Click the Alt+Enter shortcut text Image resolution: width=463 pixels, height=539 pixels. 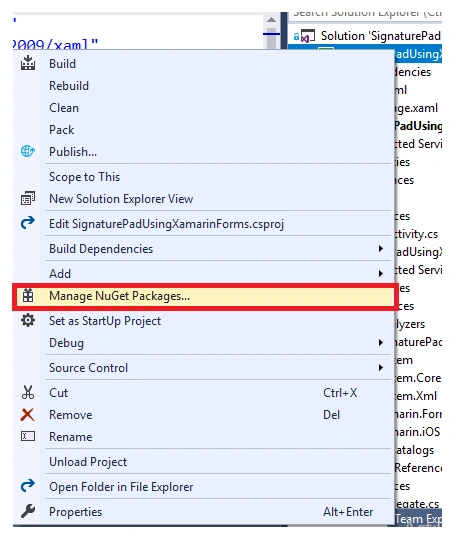coord(348,512)
